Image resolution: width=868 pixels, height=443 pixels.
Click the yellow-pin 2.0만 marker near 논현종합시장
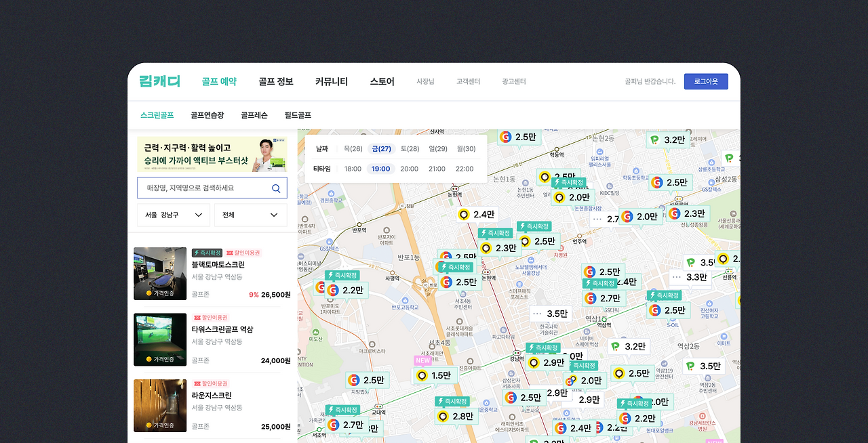tap(573, 198)
